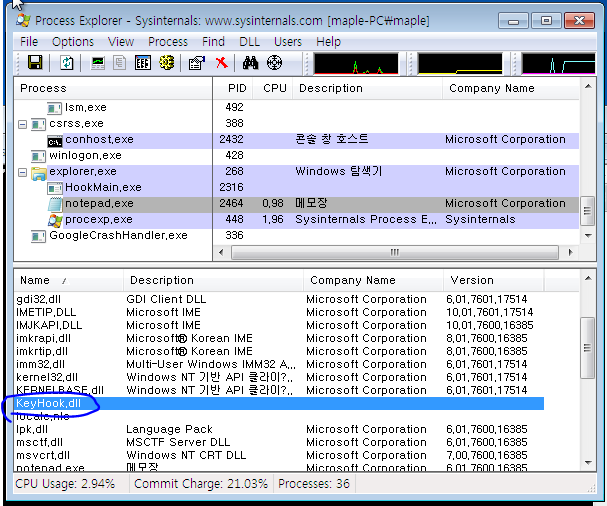Click the DLL list scroll-up arrow
The image size is (607, 506).
(x=588, y=278)
